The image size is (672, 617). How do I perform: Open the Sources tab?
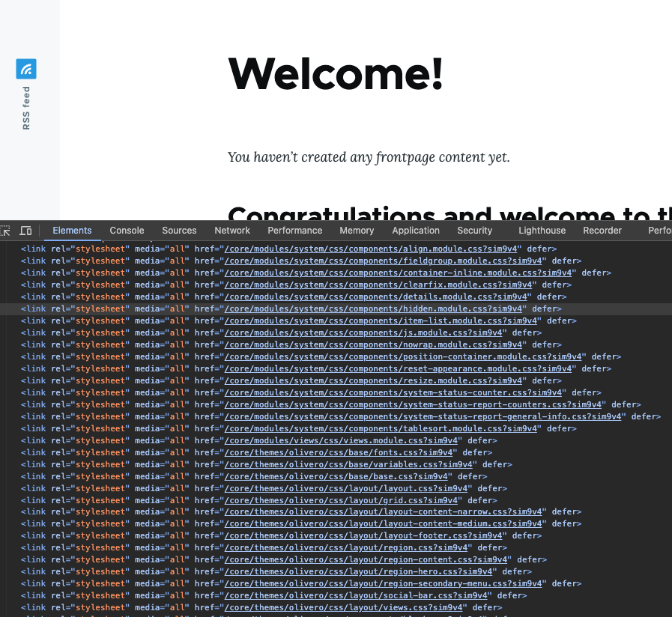[179, 231]
